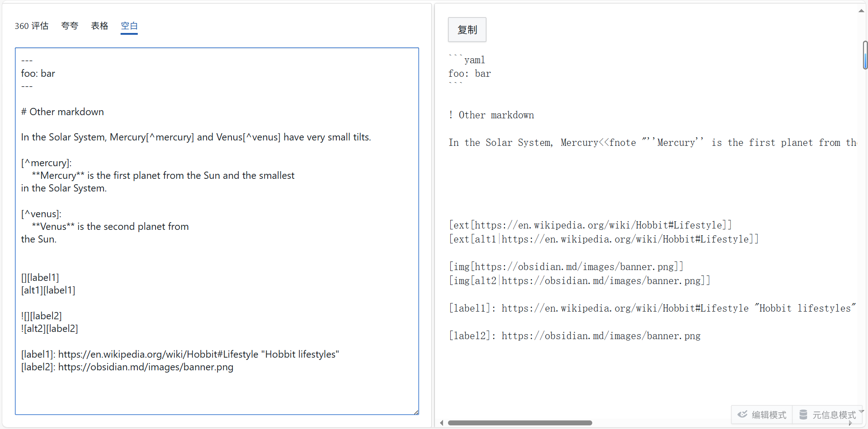
Task: Click the 'foo: bar' line in output pane
Action: [x=470, y=73]
